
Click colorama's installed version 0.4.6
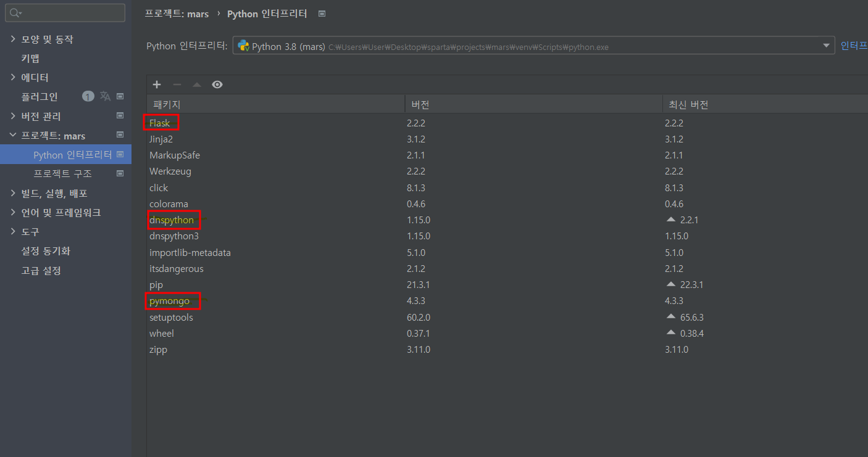pyautogui.click(x=417, y=204)
